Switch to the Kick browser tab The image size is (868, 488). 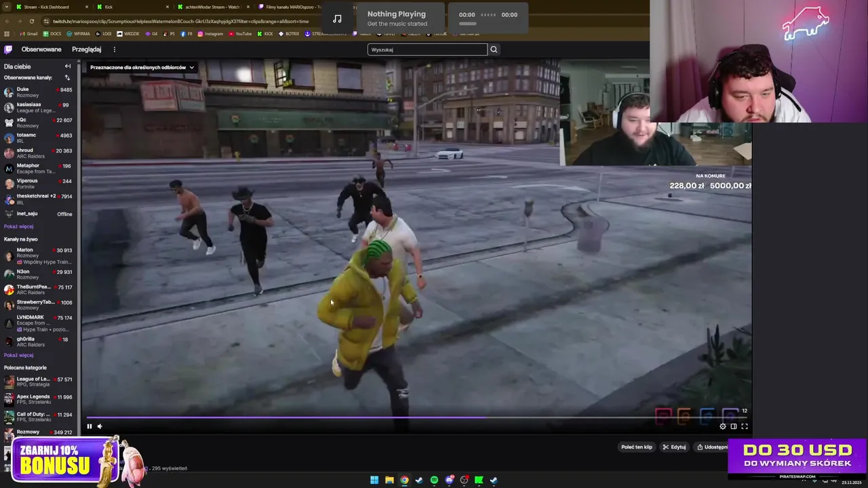(x=132, y=7)
